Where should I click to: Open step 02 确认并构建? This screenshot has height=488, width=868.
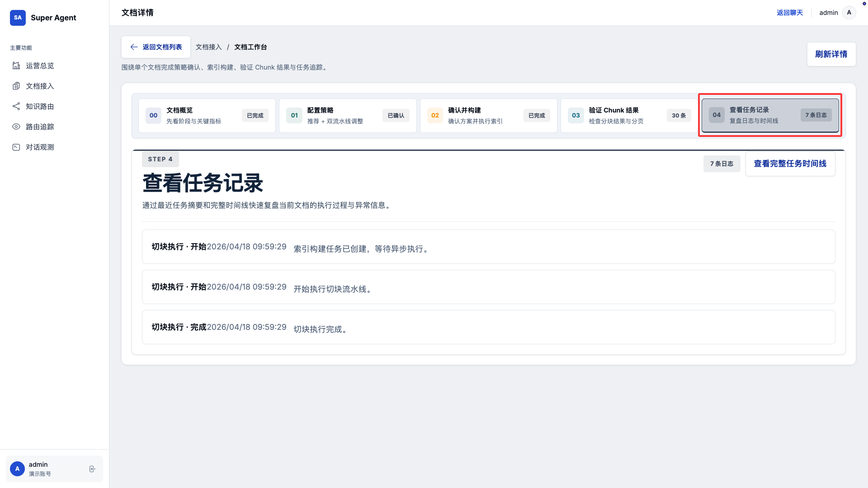pyautogui.click(x=488, y=116)
